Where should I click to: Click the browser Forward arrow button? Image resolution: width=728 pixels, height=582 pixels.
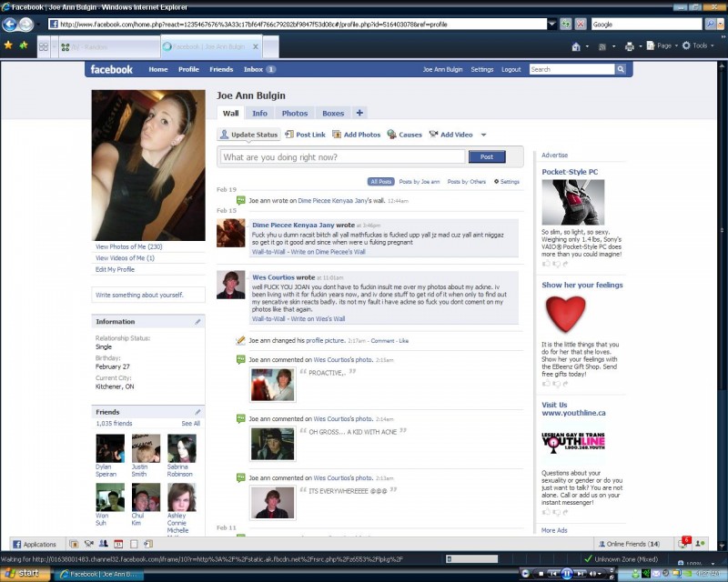coord(26,25)
